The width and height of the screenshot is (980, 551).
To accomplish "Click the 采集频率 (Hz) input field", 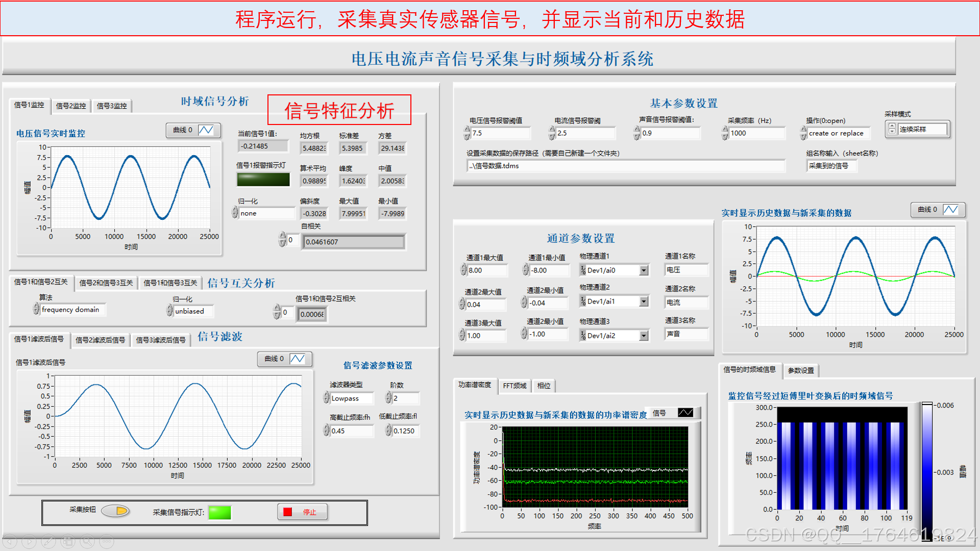I will (756, 133).
